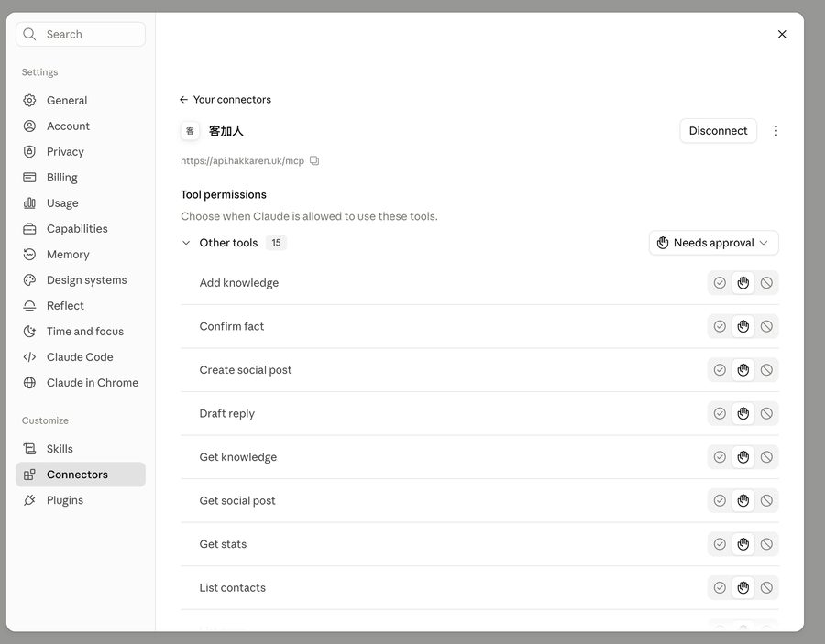
Task: Open Billing settings
Action: click(x=81, y=178)
